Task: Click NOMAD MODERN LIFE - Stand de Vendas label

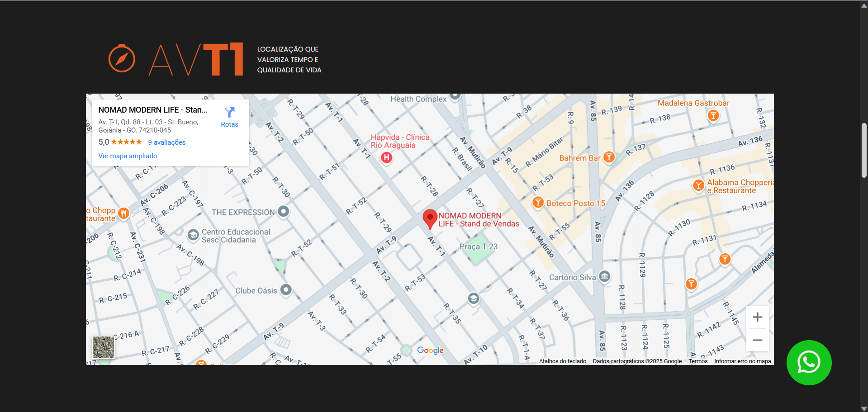Action: [x=479, y=220]
